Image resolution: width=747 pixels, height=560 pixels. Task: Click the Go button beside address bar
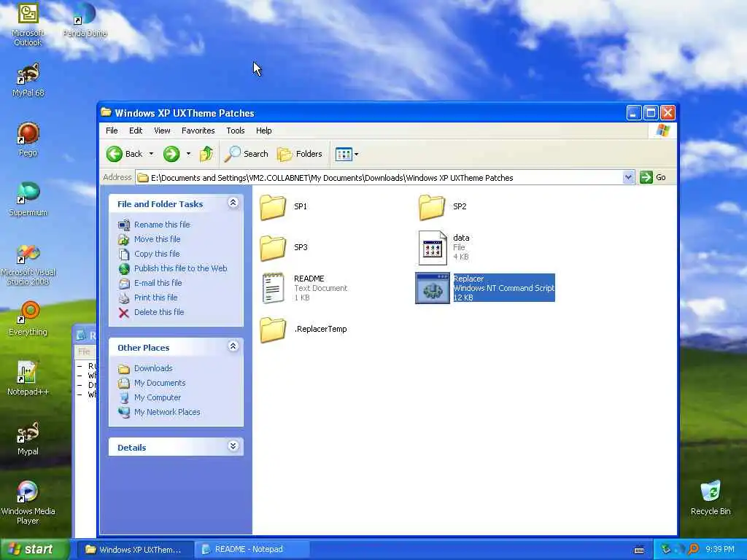pyautogui.click(x=653, y=178)
